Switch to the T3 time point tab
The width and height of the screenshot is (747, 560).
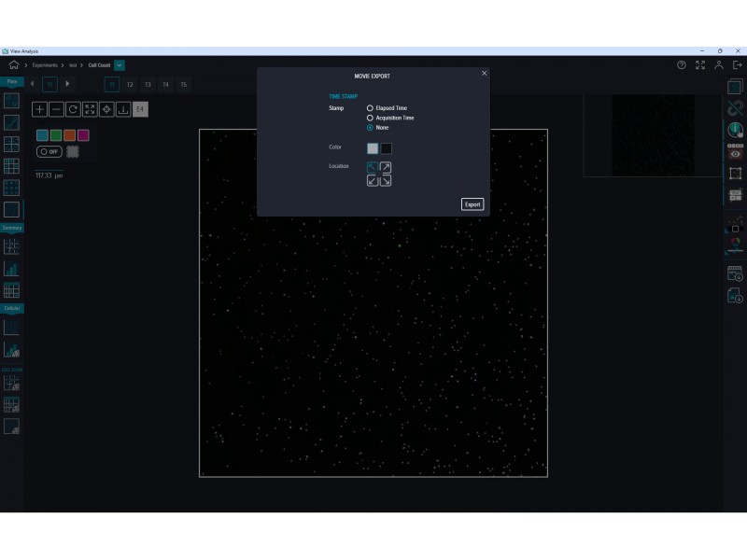click(x=148, y=85)
